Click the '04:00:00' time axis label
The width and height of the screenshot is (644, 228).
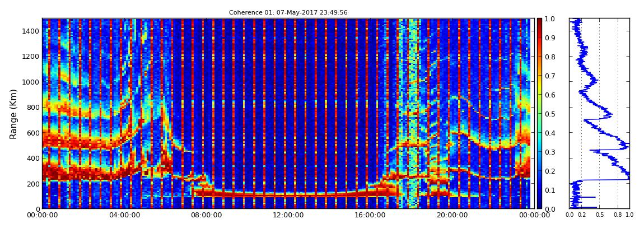pyautogui.click(x=123, y=215)
